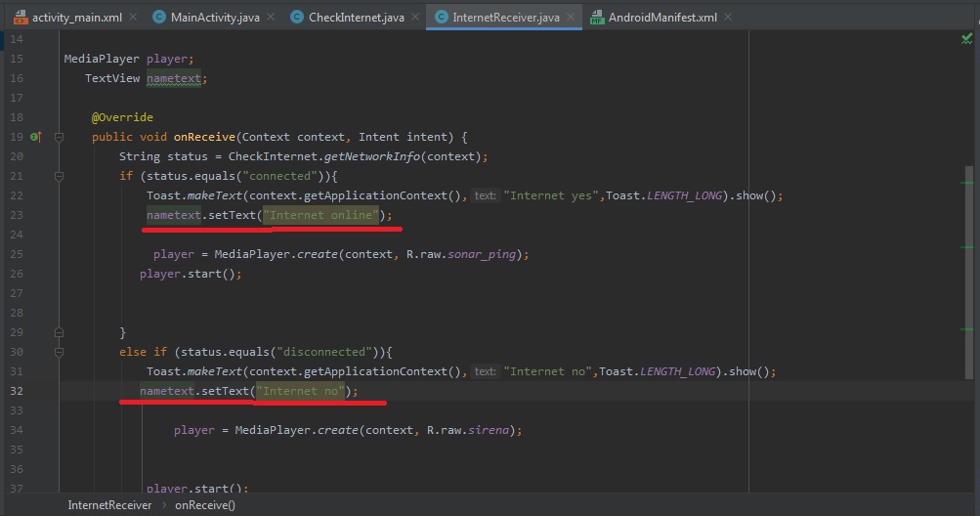Click the "Internet no" string in setText

click(x=300, y=391)
